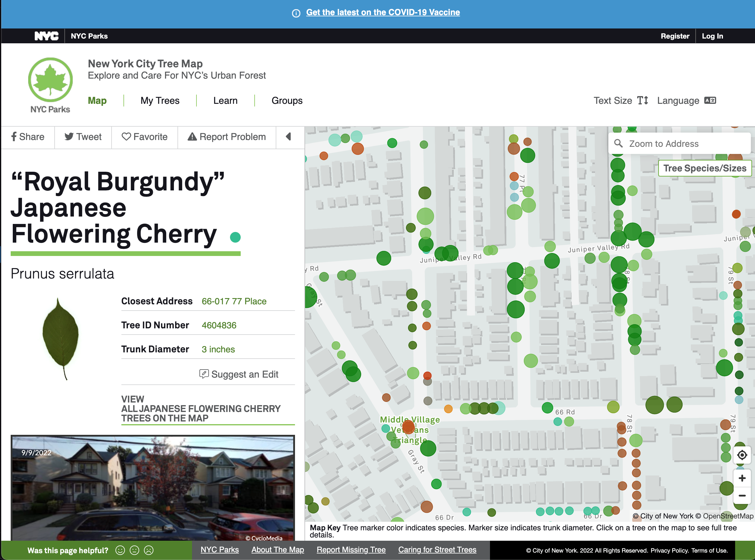755x560 pixels.
Task: Click the sad frowning feedback face
Action: tap(149, 550)
